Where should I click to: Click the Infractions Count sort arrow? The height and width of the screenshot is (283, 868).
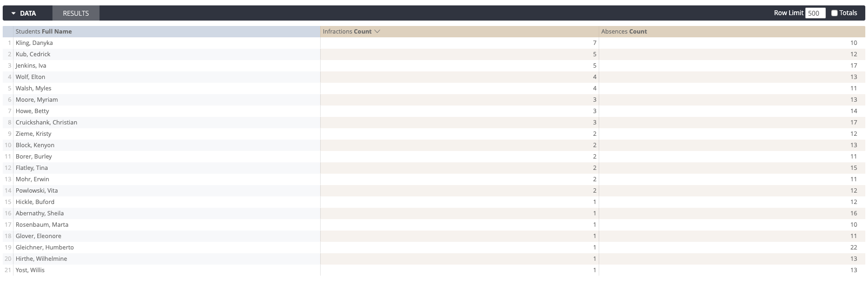(x=377, y=31)
